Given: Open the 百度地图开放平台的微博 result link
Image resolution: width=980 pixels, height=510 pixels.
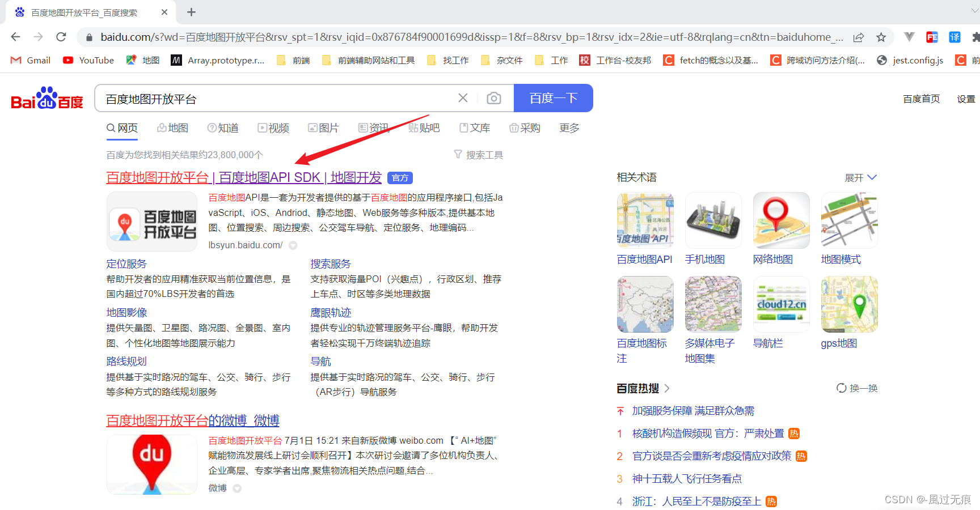Looking at the screenshot, I should coord(193,420).
